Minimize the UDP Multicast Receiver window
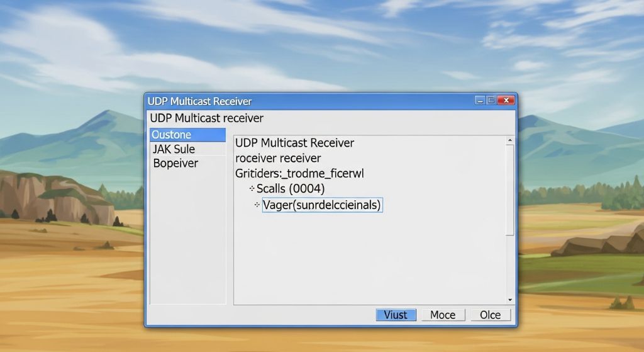 (x=480, y=100)
